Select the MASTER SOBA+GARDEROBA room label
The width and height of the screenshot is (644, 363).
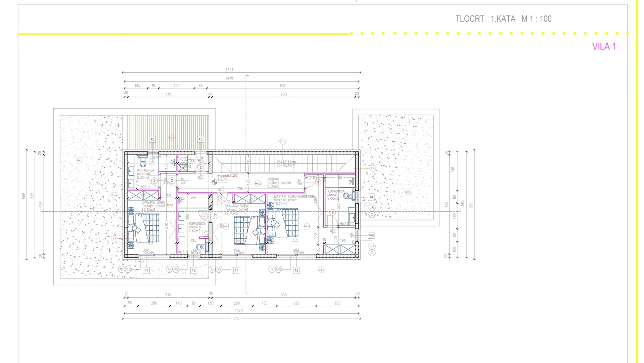coord(294,197)
